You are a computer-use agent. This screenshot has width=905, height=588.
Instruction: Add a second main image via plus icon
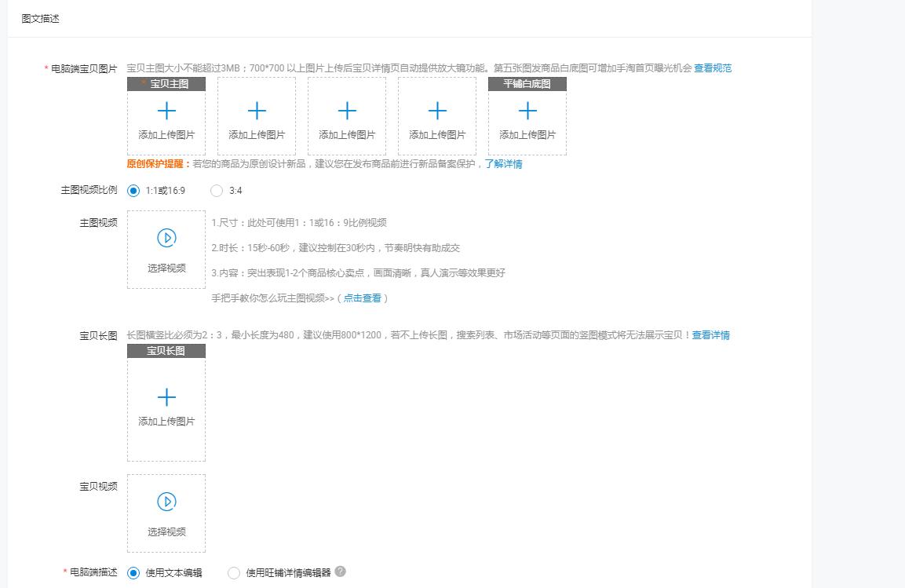(257, 116)
